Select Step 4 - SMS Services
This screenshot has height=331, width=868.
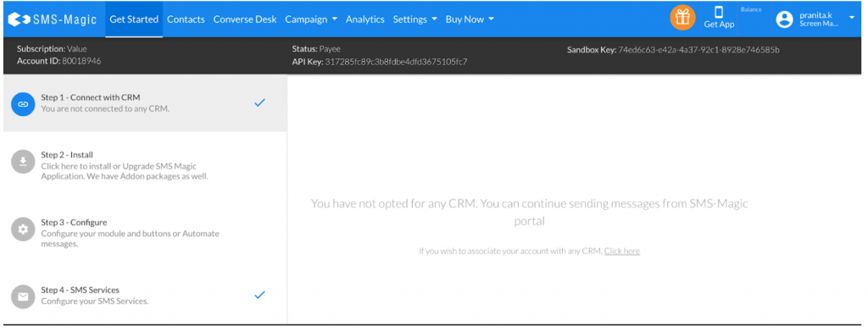[145, 295]
